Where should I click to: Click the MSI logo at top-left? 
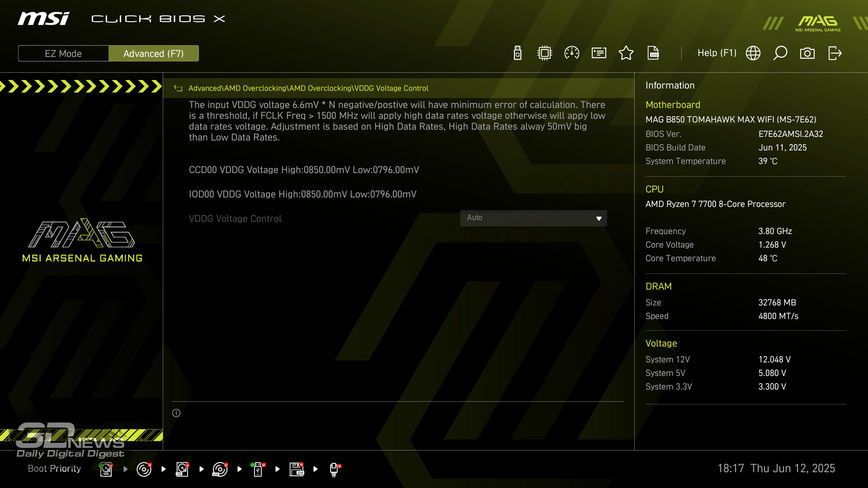coord(43,19)
